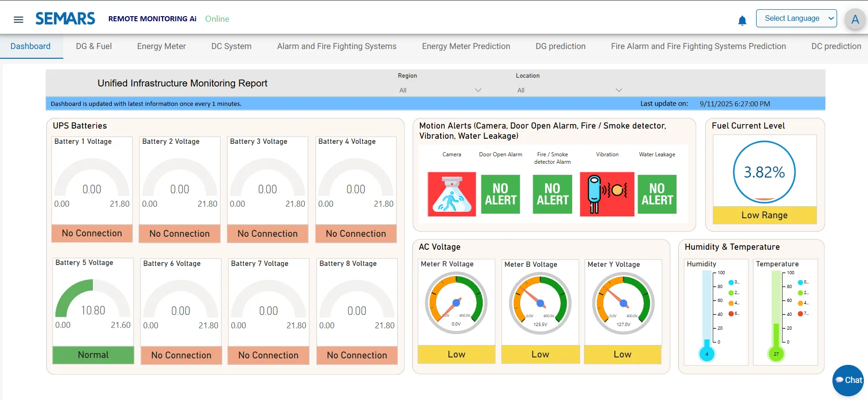Click the red Vibration sensor alert icon
Image resolution: width=868 pixels, height=400 pixels.
(x=607, y=194)
